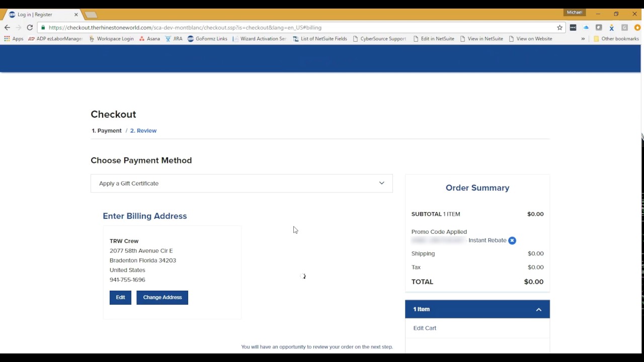Reload the checkout page

tap(30, 28)
